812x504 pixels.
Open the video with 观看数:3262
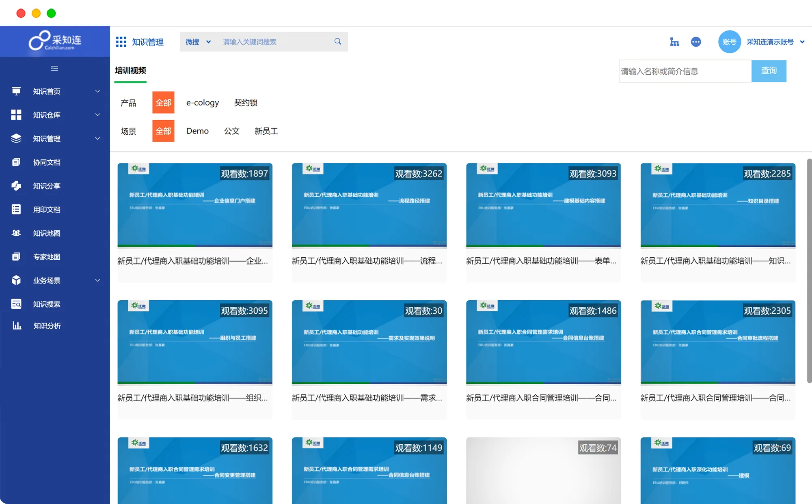tap(369, 205)
